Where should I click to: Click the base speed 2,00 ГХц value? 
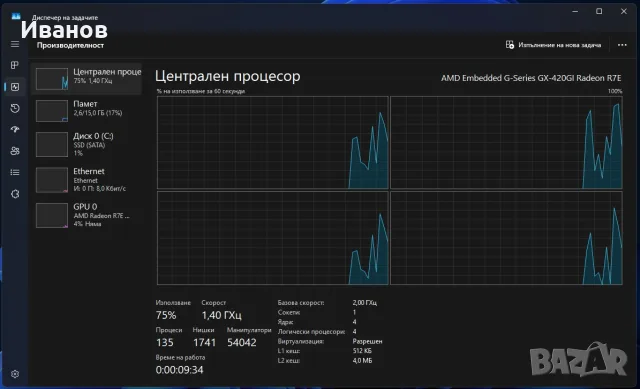click(x=364, y=303)
